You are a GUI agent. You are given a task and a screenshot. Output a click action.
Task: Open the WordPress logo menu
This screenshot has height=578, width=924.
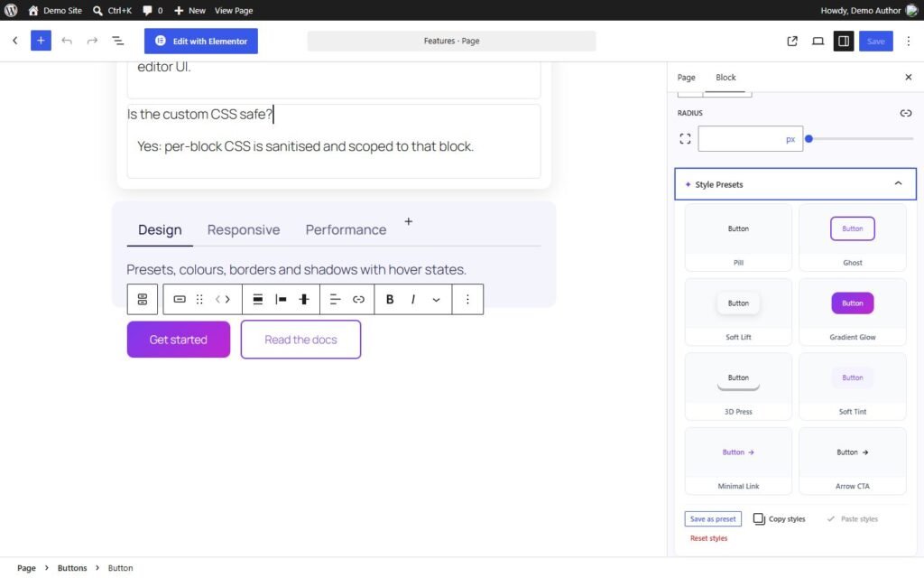[x=11, y=10]
